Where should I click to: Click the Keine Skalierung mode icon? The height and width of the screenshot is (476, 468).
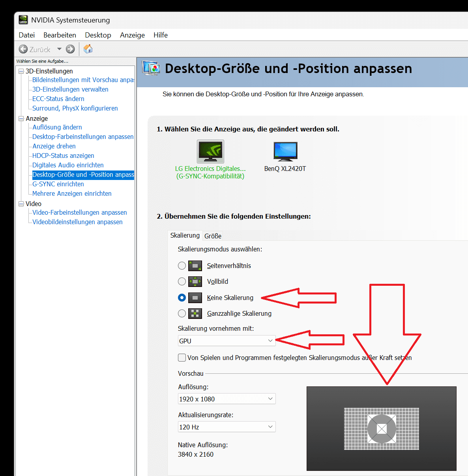pyautogui.click(x=195, y=298)
